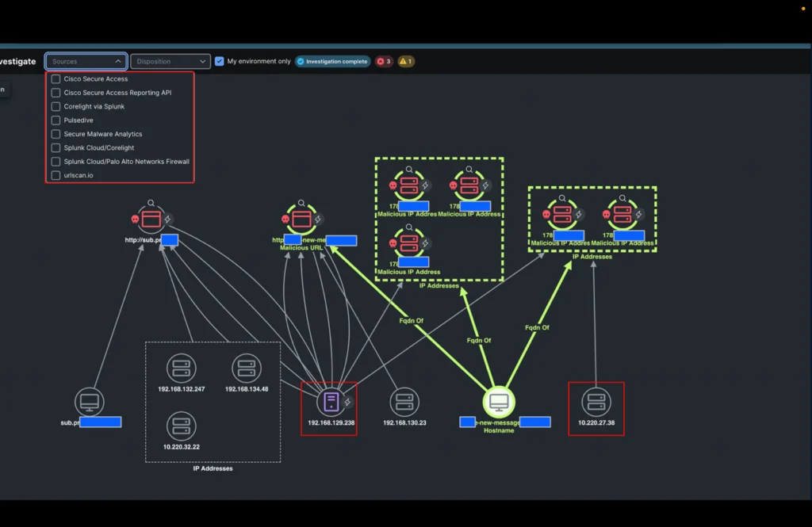Click magnifier above http://sub URL node
Viewport: 812px width, 527px height.
(151, 203)
